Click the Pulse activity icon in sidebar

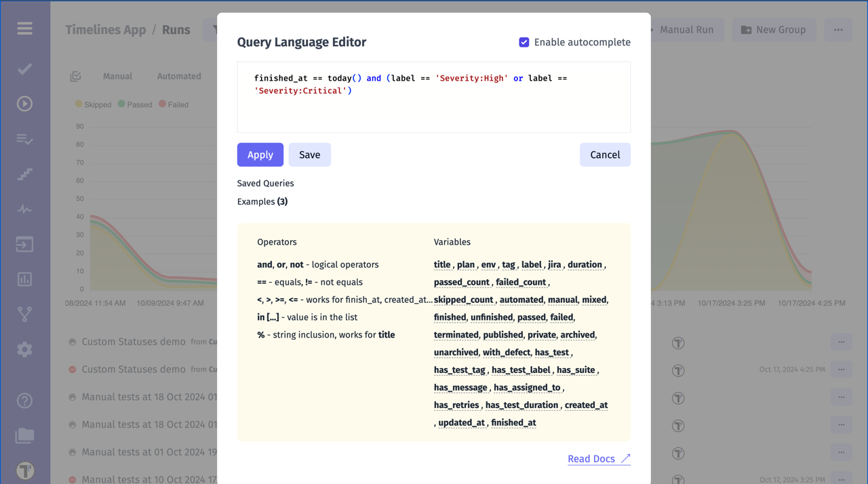coord(24,209)
